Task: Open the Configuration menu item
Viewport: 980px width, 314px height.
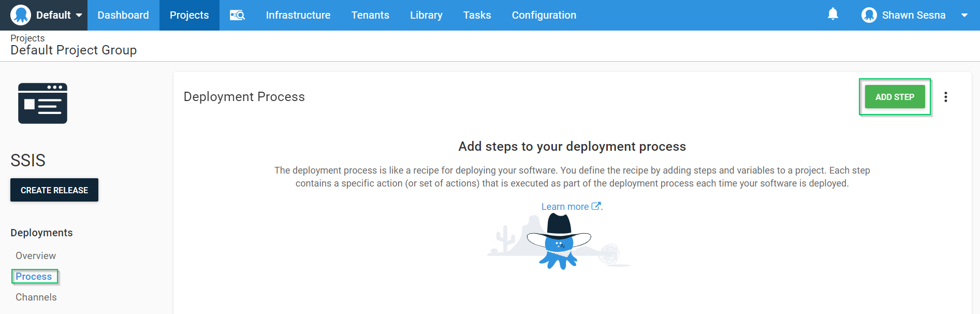Action: pyautogui.click(x=544, y=15)
